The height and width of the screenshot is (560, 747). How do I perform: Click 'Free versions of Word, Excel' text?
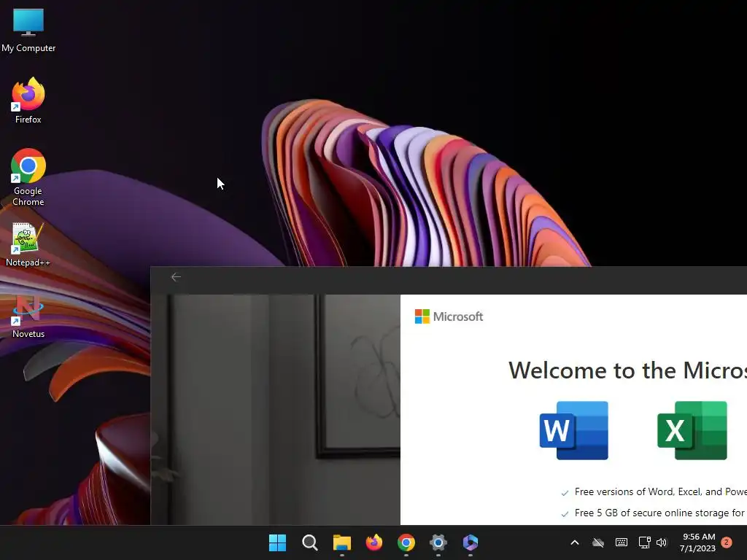(x=660, y=492)
